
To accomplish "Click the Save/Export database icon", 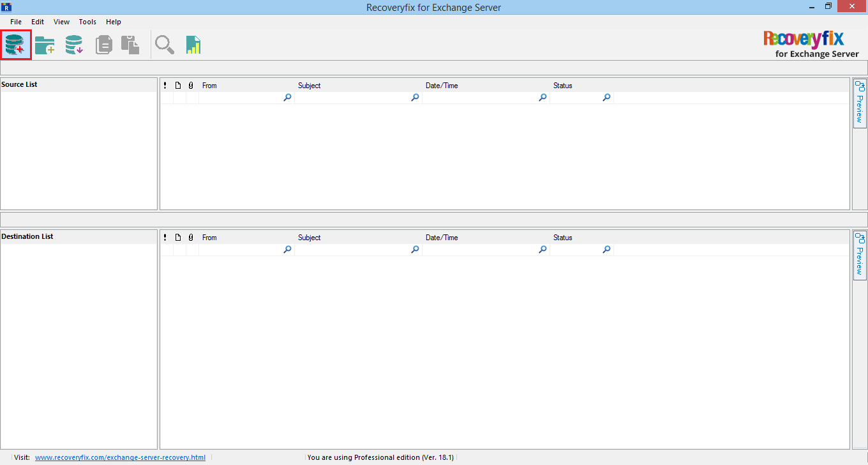I will [x=74, y=45].
